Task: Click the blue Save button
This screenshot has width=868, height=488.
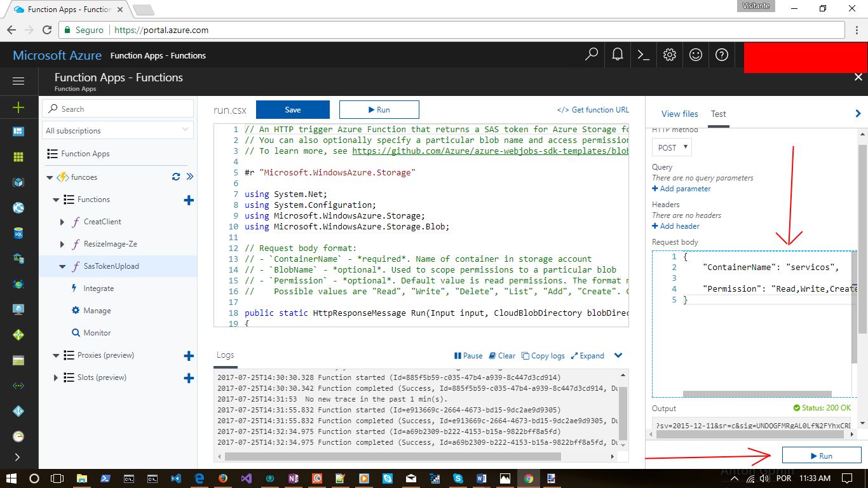Action: tap(293, 109)
